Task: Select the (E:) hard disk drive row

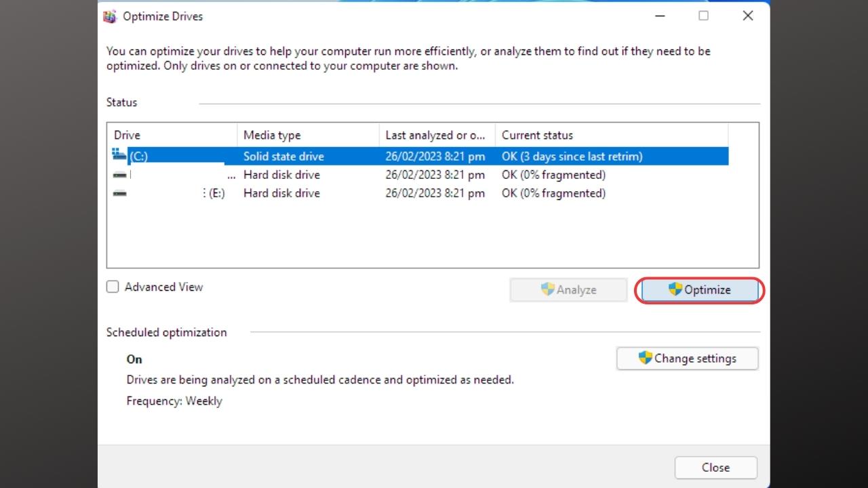Action: (339, 193)
